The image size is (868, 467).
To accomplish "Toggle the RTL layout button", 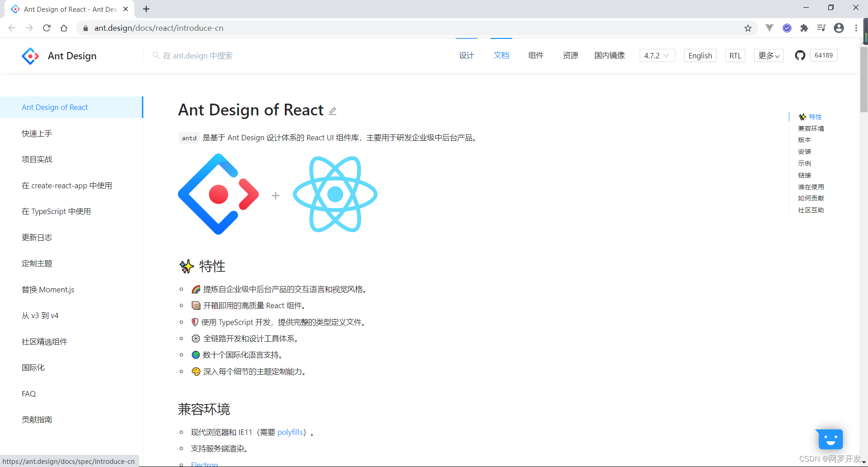I will (735, 55).
